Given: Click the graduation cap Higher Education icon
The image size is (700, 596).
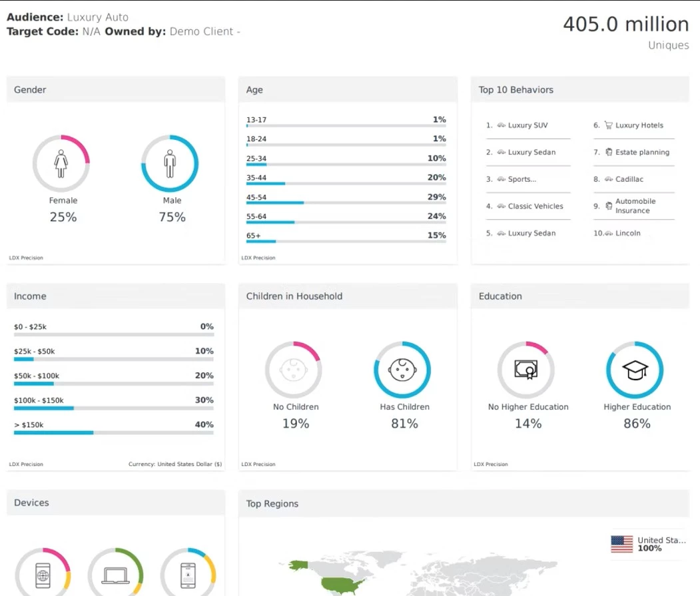Looking at the screenshot, I should click(635, 370).
